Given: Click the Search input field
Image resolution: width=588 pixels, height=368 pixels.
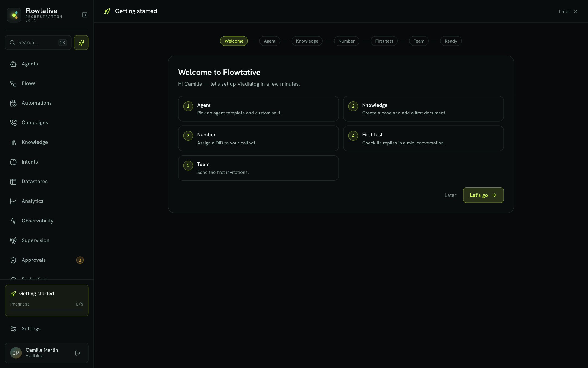Looking at the screenshot, I should (x=38, y=43).
